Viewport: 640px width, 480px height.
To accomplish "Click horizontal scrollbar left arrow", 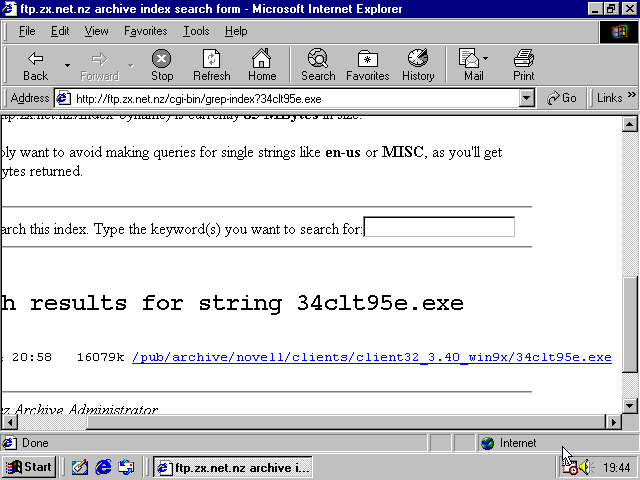I will click(x=9, y=422).
